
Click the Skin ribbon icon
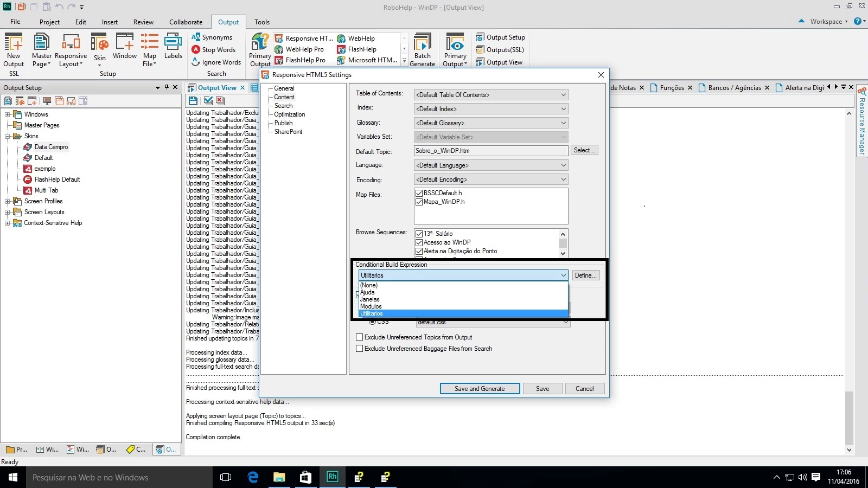(x=100, y=50)
